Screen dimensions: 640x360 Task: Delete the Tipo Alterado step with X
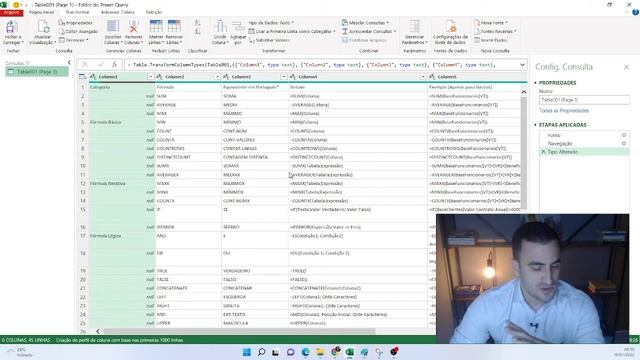[543, 152]
